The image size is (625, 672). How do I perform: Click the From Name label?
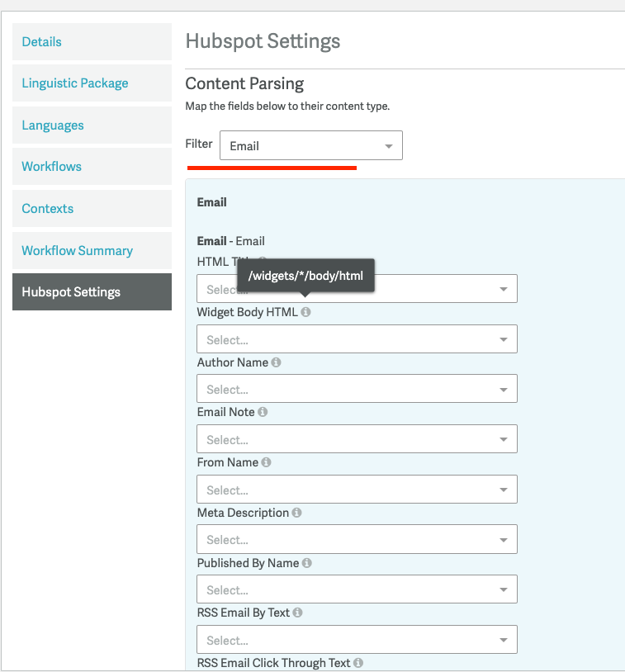tap(228, 462)
